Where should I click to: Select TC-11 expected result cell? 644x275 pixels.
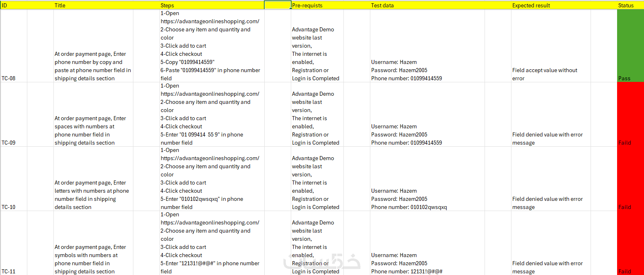551,243
